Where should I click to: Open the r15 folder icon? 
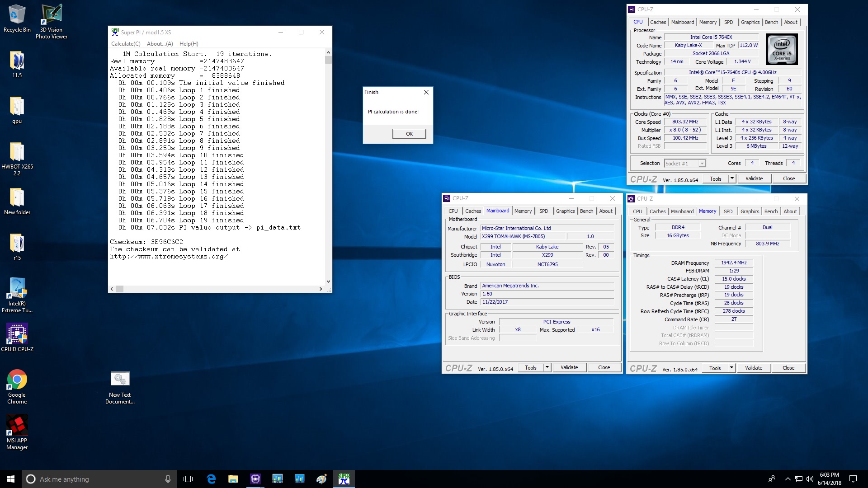[x=17, y=247]
